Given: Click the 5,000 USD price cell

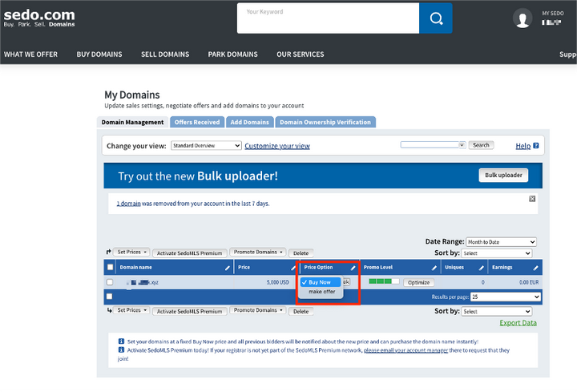Looking at the screenshot, I should pyautogui.click(x=277, y=282).
